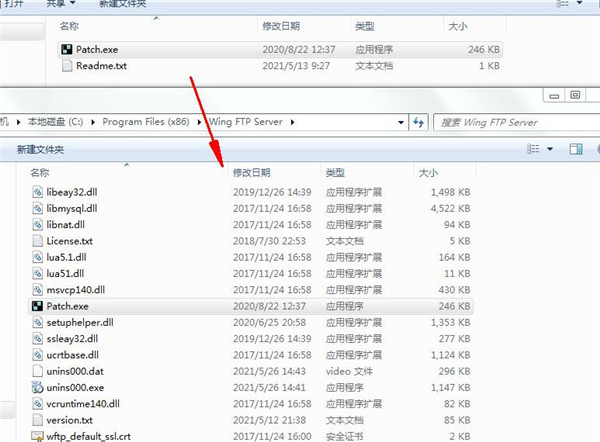Screen dimensions: 600x442
Task: Select the Readme.txt text file
Action: (x=102, y=66)
